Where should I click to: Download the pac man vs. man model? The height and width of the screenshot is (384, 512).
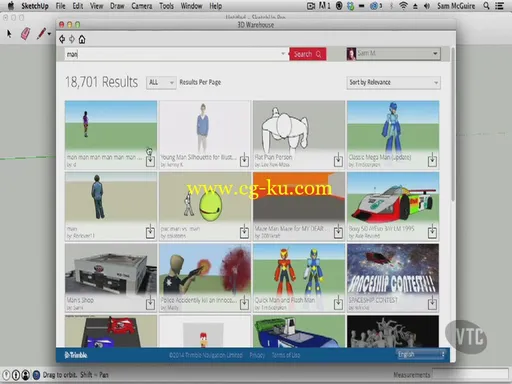[x=244, y=232]
